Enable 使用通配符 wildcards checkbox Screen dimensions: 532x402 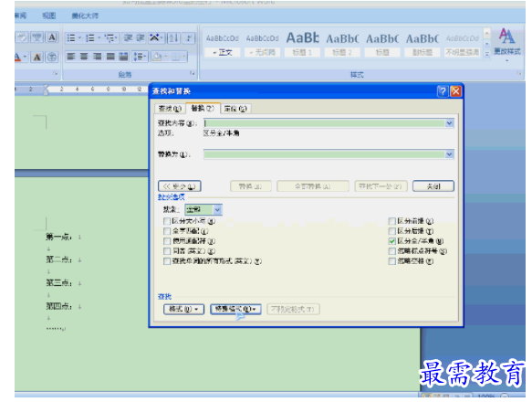pyautogui.click(x=167, y=241)
